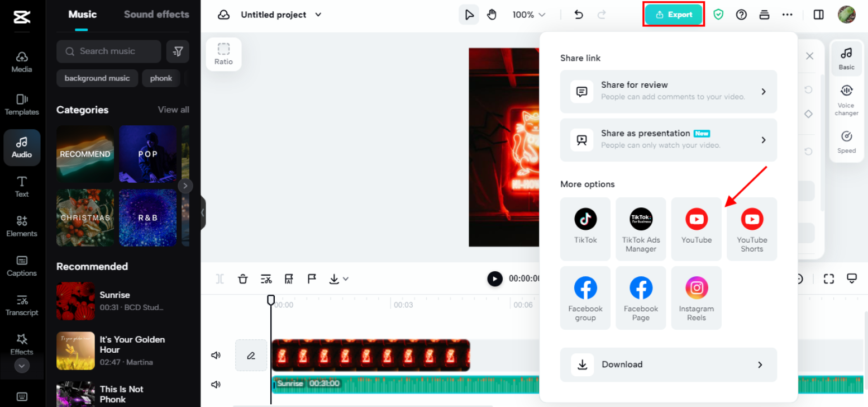Open the Captions section in sidebar
This screenshot has width=868, height=407.
[22, 266]
